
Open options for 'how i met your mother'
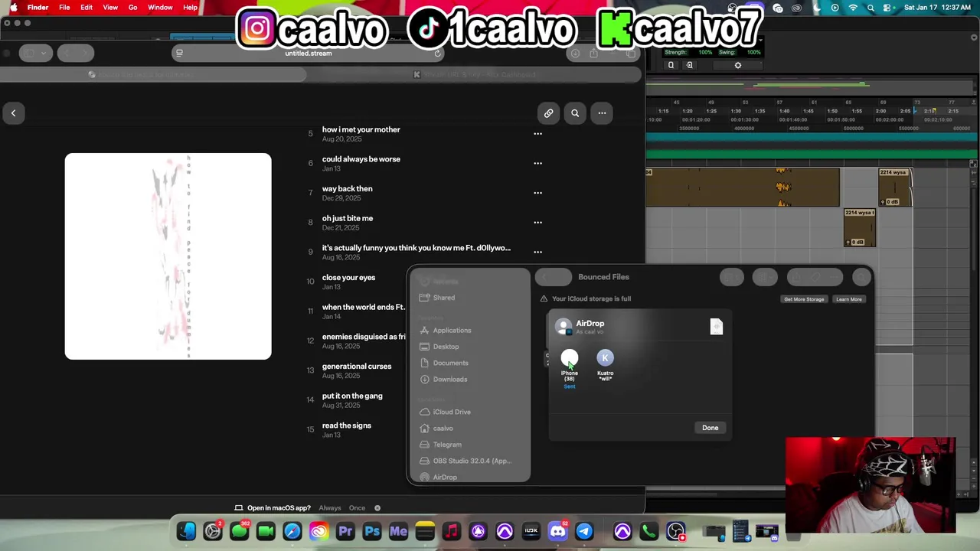[537, 134]
